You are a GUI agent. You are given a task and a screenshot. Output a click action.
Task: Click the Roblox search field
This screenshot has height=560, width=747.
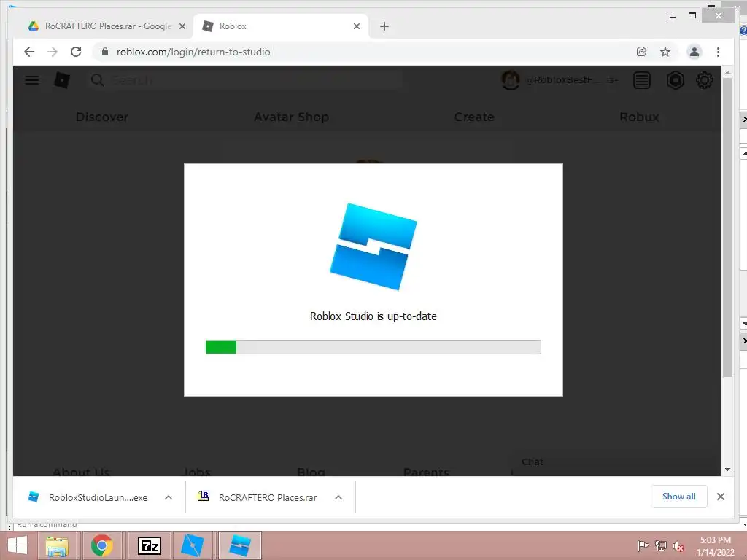(x=245, y=80)
